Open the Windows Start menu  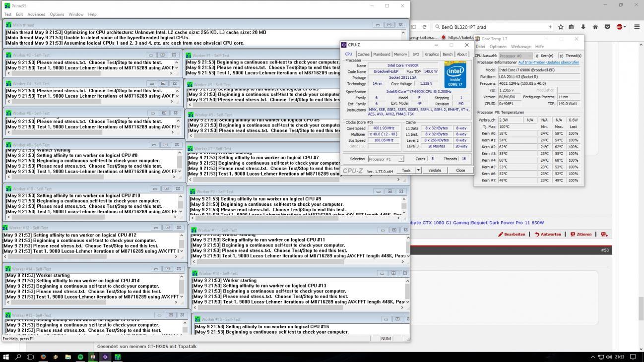(x=6, y=357)
